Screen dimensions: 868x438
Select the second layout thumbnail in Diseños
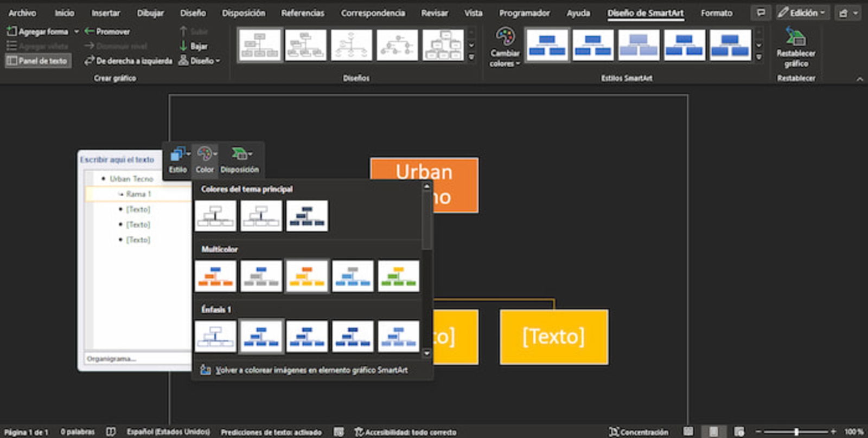(306, 45)
